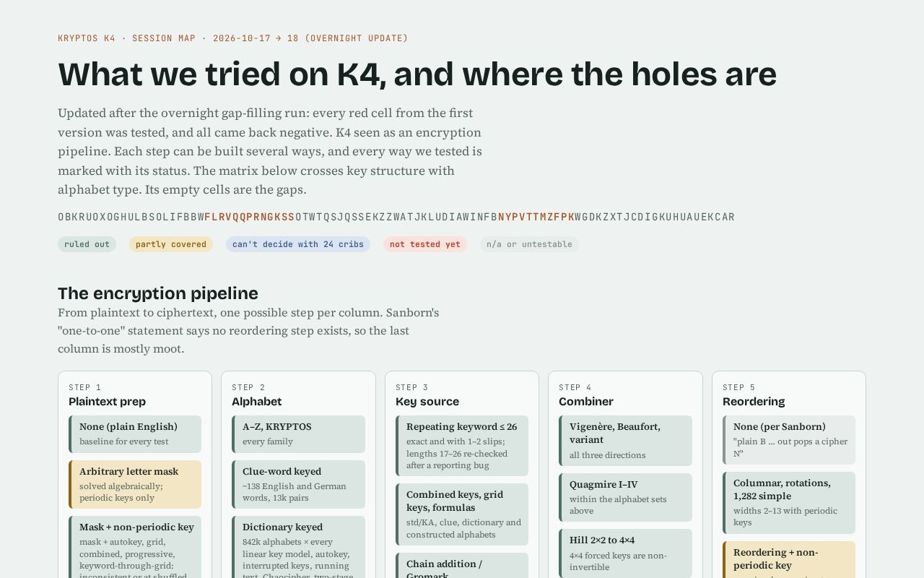Open the 'Hill 2×2 to 4×4' card
The height and width of the screenshot is (578, 924).
click(x=625, y=553)
